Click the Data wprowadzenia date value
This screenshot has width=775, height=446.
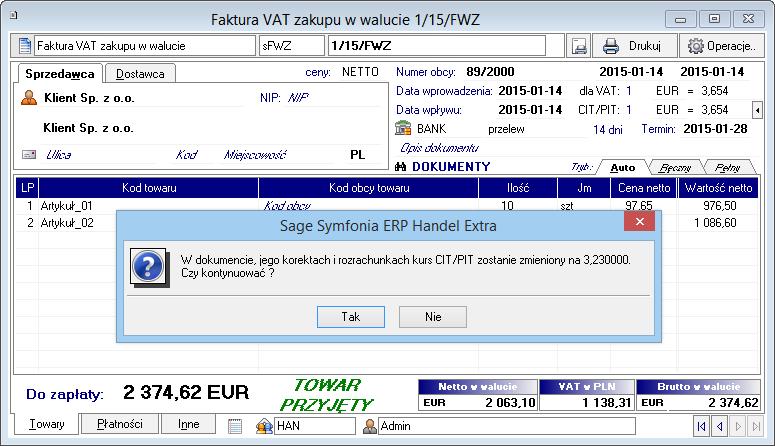coord(530,91)
